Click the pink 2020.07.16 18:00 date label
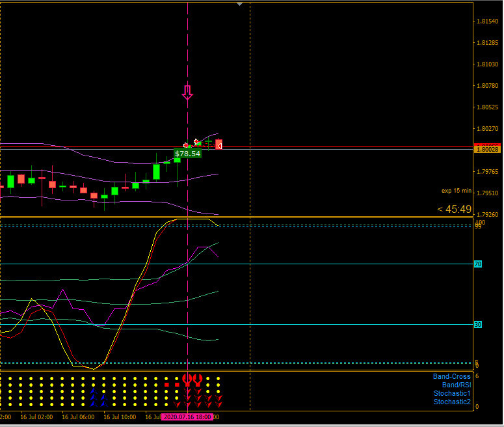Viewport: 504px width, 427px height. (x=187, y=417)
